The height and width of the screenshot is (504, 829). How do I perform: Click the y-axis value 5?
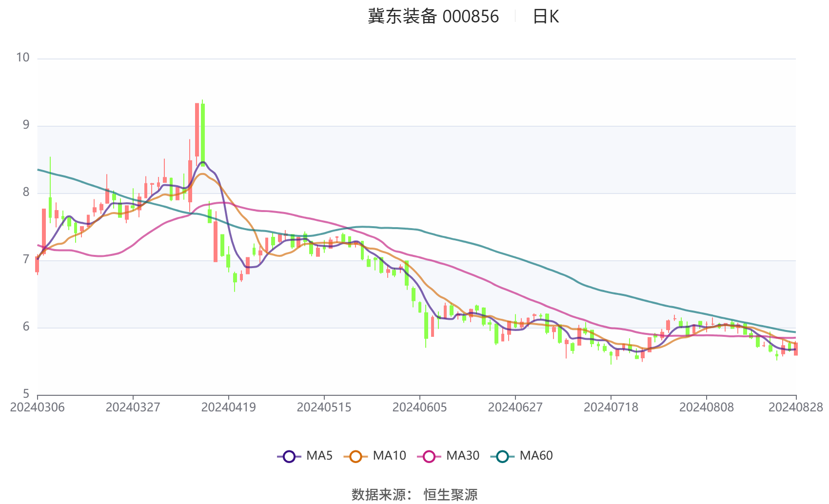click(26, 394)
